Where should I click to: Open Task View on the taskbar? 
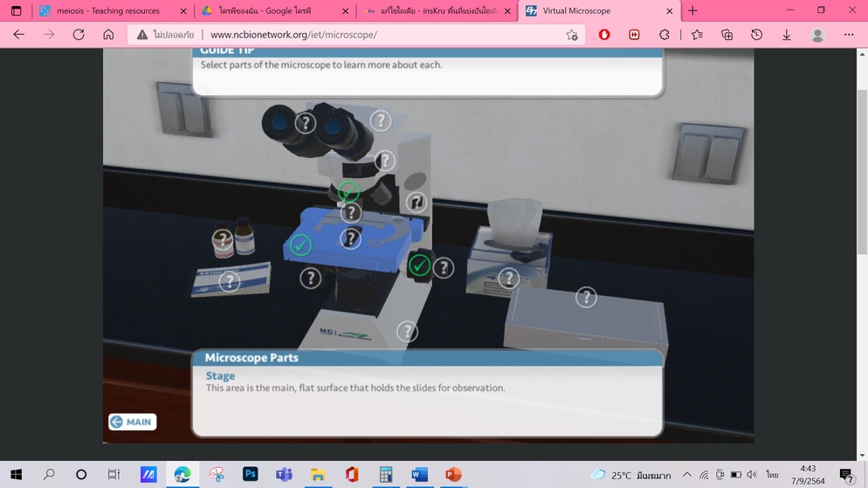pos(114,474)
